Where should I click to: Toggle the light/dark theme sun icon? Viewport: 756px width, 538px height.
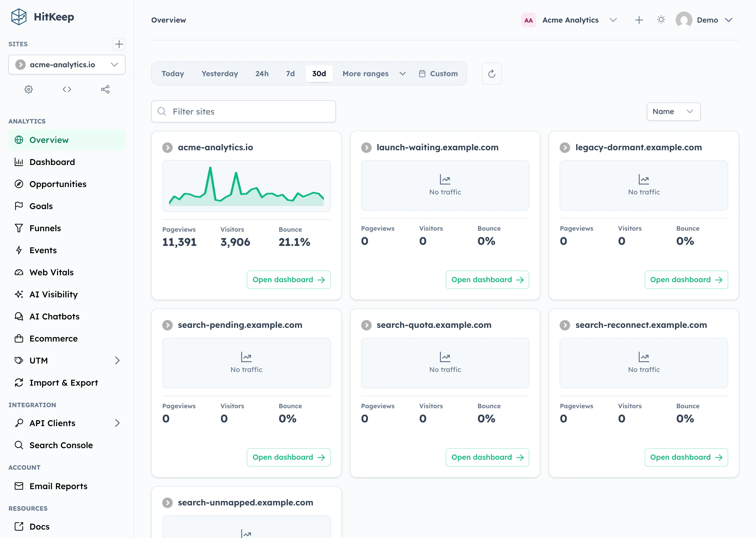[661, 20]
